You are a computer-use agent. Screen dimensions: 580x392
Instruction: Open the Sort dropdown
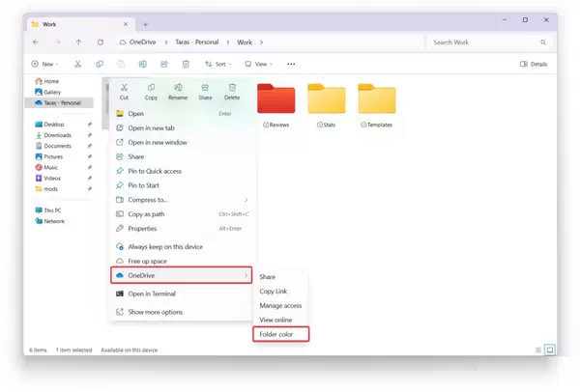[217, 64]
